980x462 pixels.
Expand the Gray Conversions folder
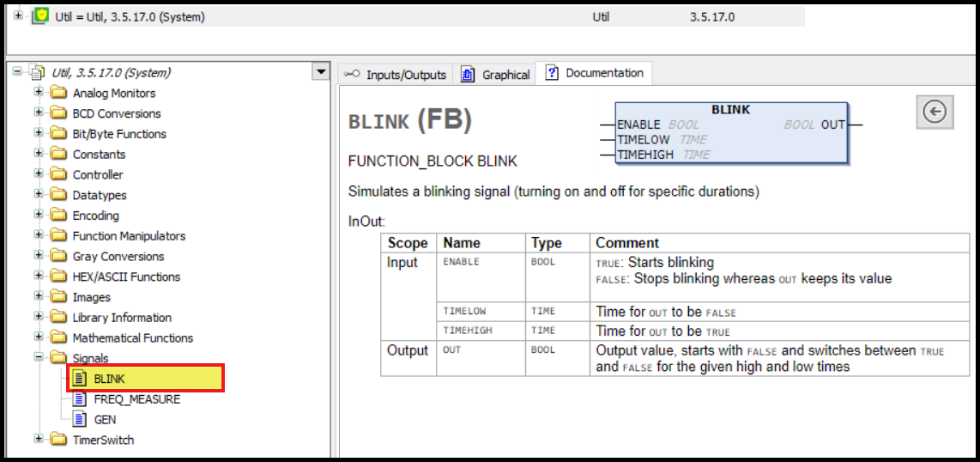coord(39,256)
